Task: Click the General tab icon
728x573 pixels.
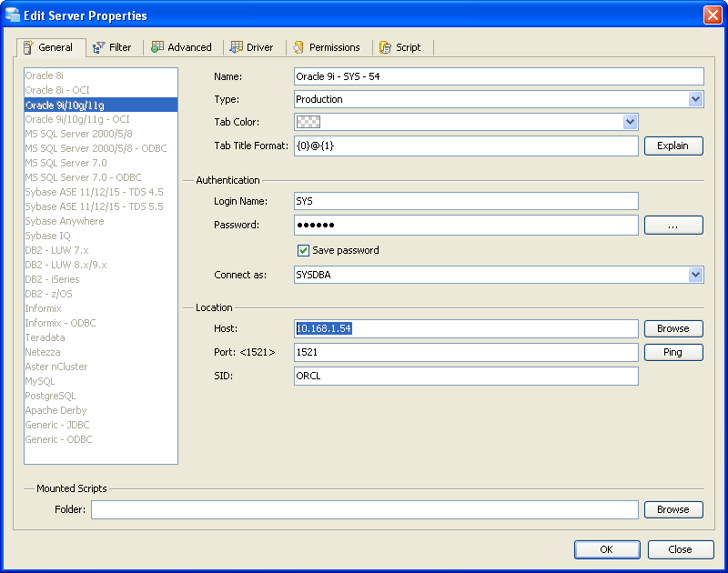Action: [28, 47]
